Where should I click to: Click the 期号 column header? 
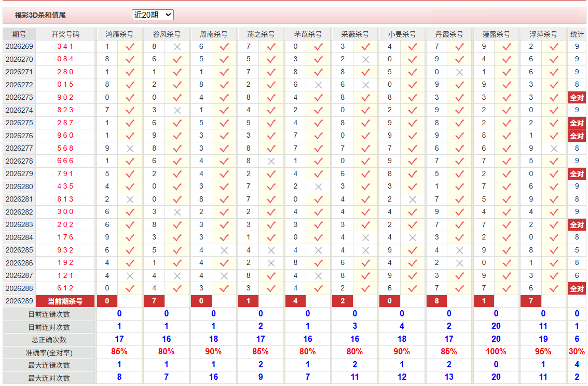[x=19, y=34]
